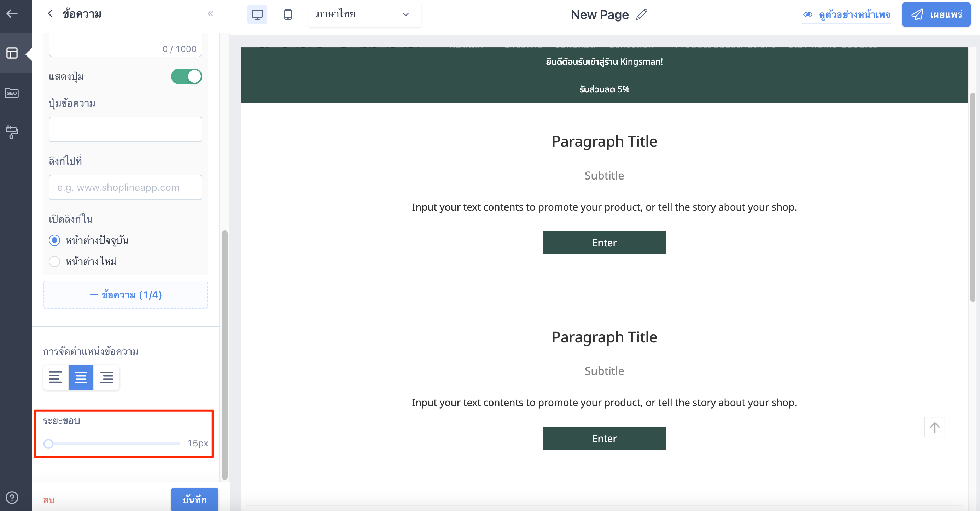Toggle the แสดงปุ่ม switch off
980x511 pixels.
pyautogui.click(x=186, y=76)
